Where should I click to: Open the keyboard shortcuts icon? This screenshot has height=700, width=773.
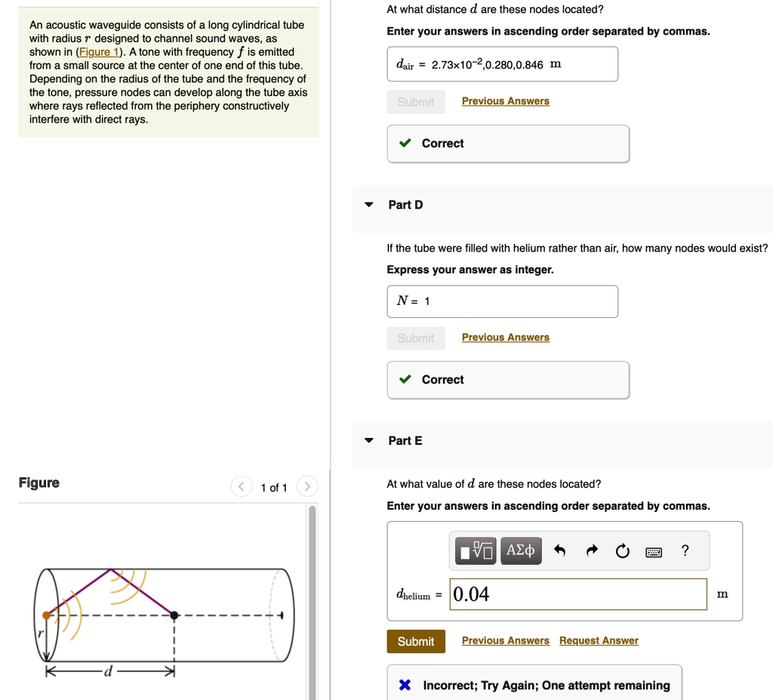coord(654,551)
